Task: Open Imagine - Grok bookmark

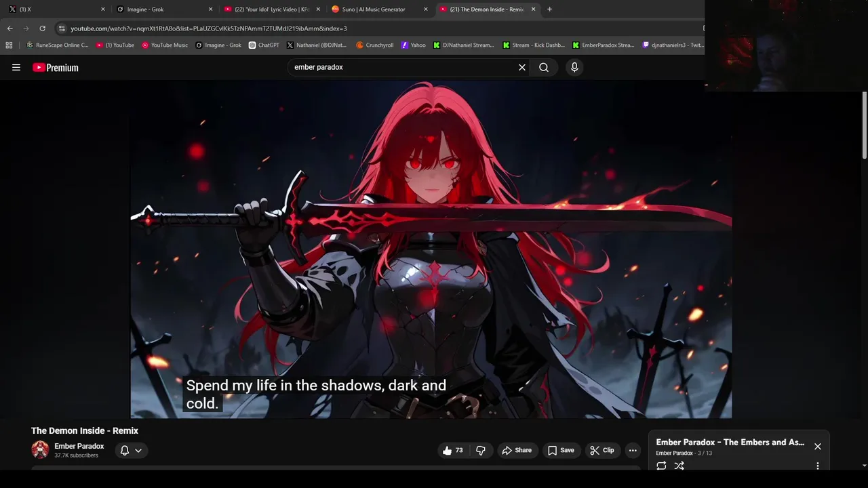Action: click(218, 45)
